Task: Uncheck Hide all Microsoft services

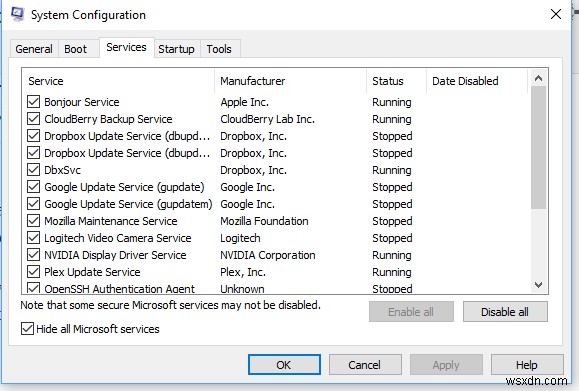Action: (x=27, y=329)
